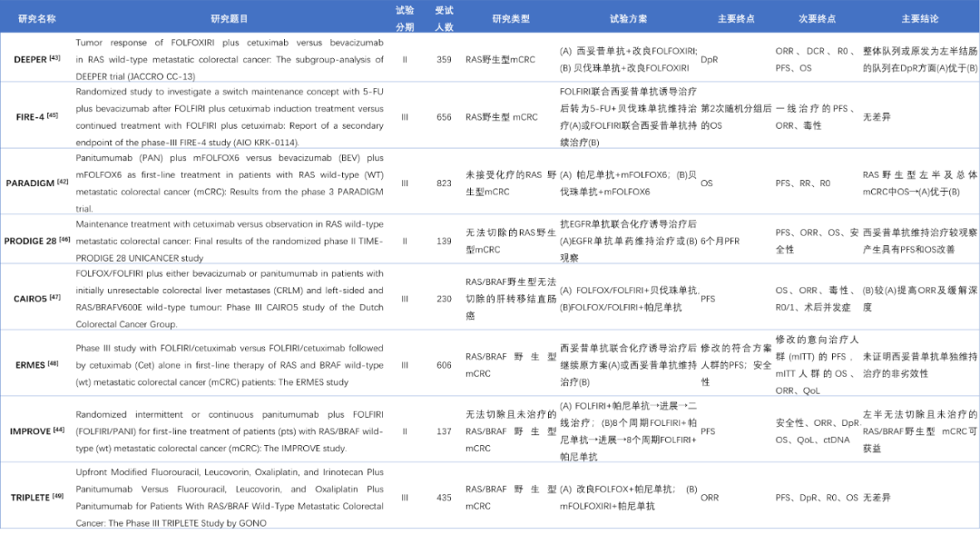Click the 研究名称 column header
This screenshot has height=534, width=980.
[x=37, y=18]
